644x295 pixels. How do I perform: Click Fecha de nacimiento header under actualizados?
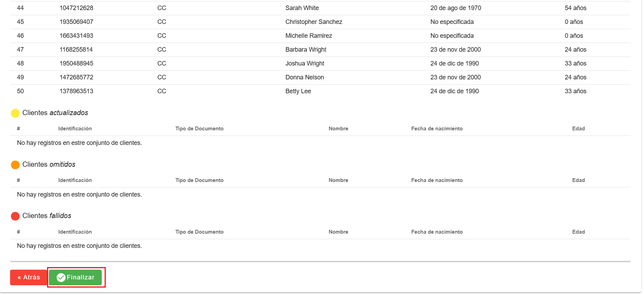pos(437,129)
